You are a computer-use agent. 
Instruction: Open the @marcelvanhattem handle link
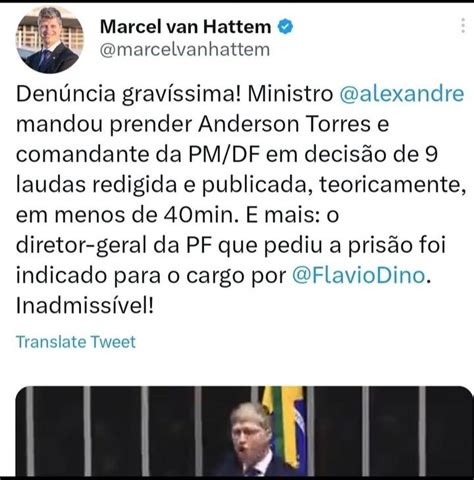coord(185,49)
